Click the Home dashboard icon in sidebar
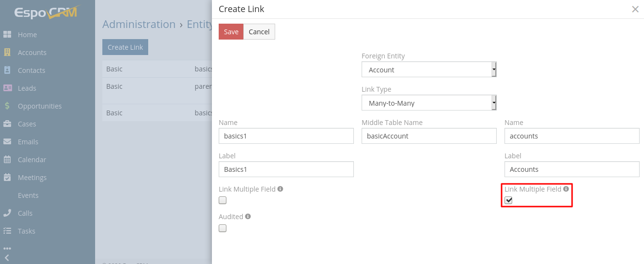The image size is (644, 264). tap(7, 35)
